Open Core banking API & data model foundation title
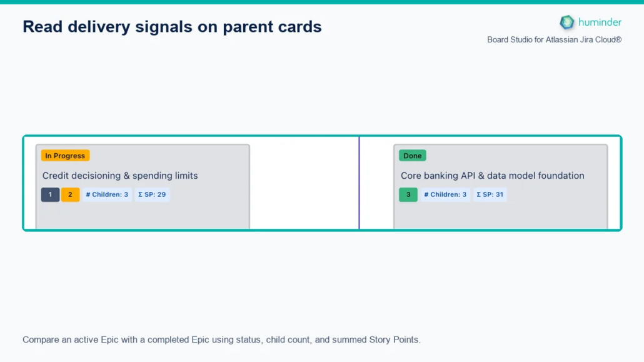644x362 pixels. 493,176
